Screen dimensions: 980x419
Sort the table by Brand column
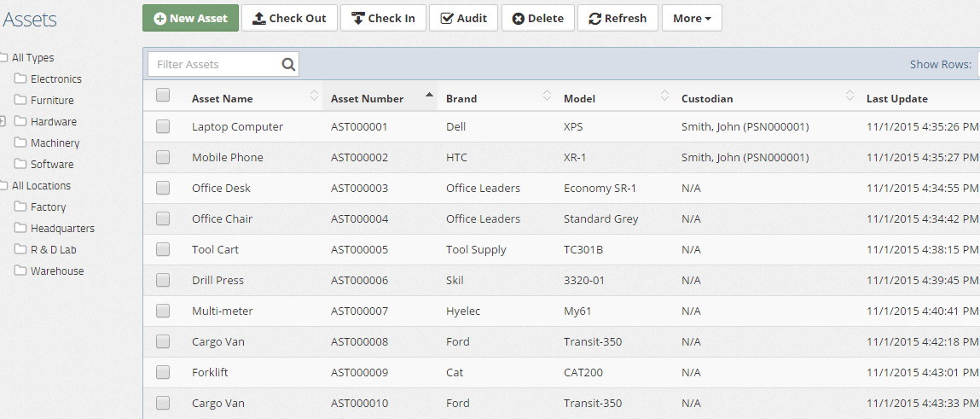pos(461,99)
